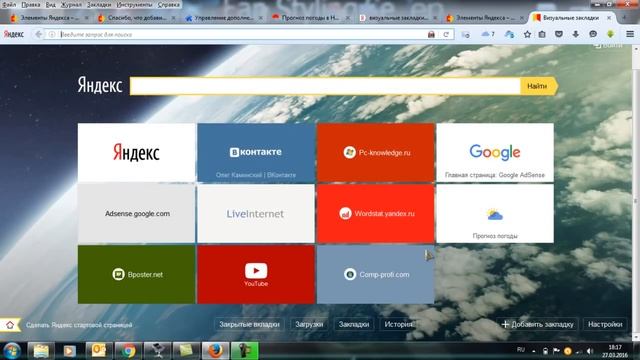
Task: Click the lock icon in address bar
Action: point(431,35)
